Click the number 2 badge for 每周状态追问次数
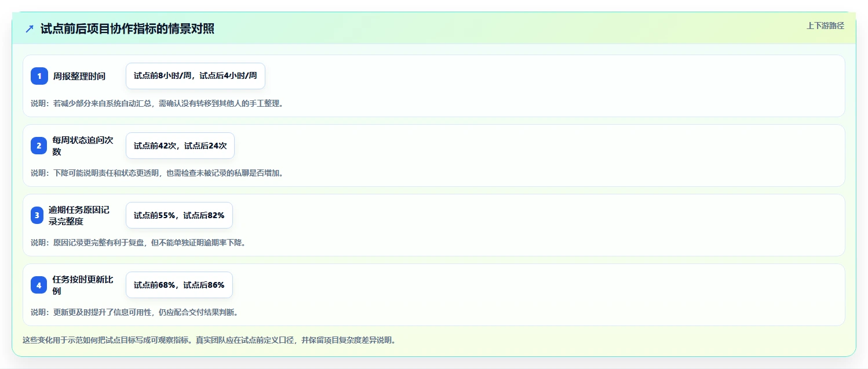Viewport: 868px width, 369px height. (x=39, y=146)
